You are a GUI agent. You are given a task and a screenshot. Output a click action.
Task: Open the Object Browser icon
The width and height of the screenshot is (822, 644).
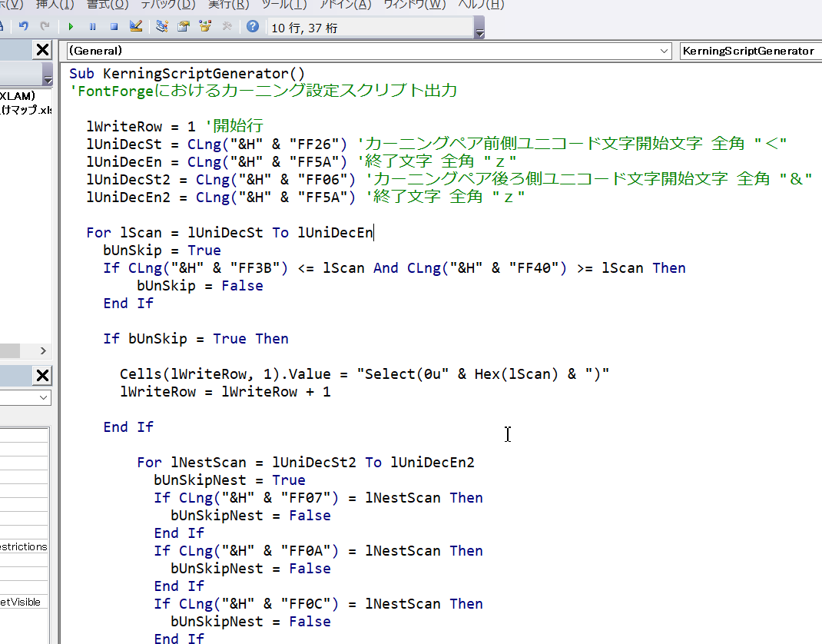(204, 27)
